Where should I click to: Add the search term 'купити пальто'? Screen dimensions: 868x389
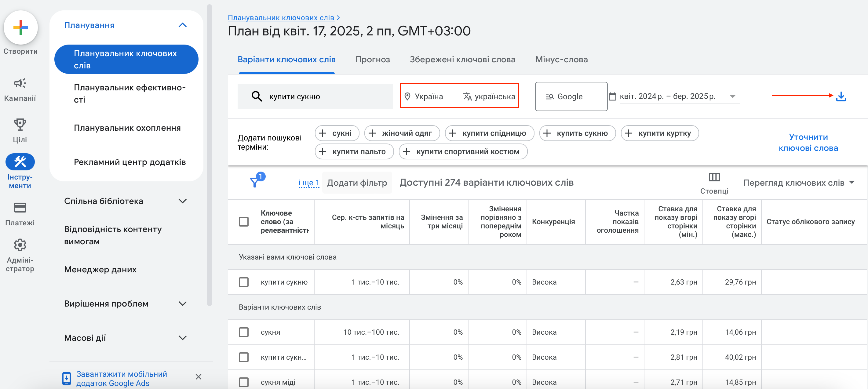pos(354,151)
